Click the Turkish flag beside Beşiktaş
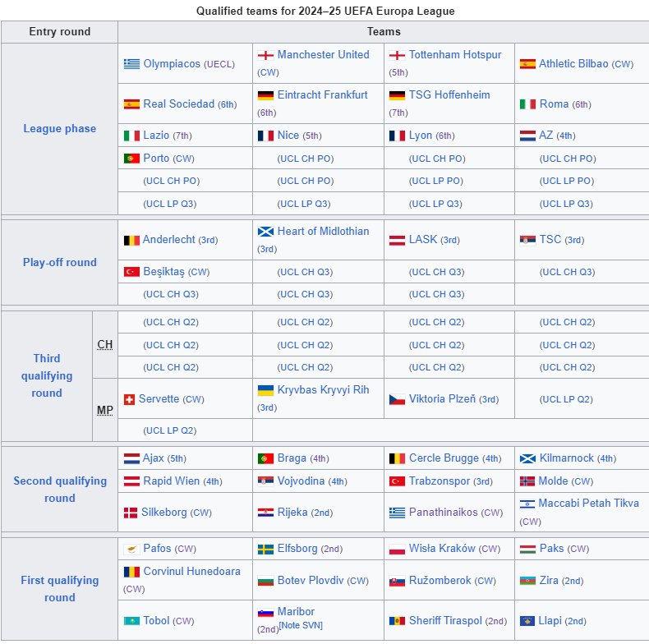The image size is (649, 644). pyautogui.click(x=131, y=272)
